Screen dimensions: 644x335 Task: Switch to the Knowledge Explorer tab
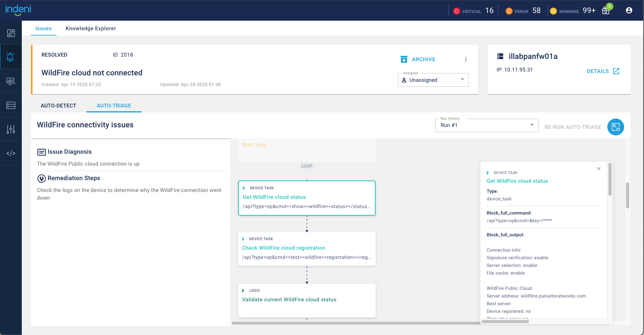(x=91, y=28)
